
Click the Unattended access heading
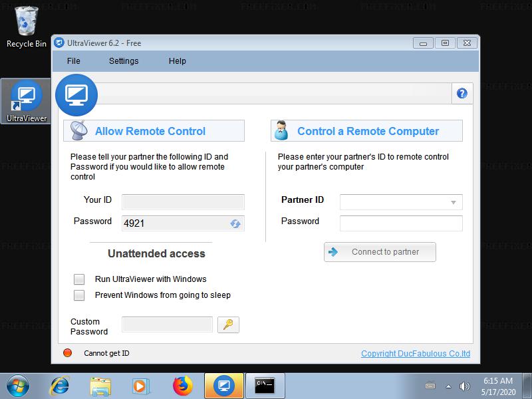click(156, 253)
